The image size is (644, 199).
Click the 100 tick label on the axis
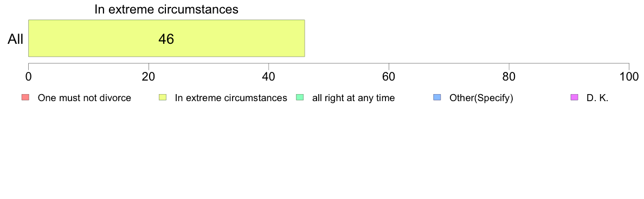click(x=629, y=77)
